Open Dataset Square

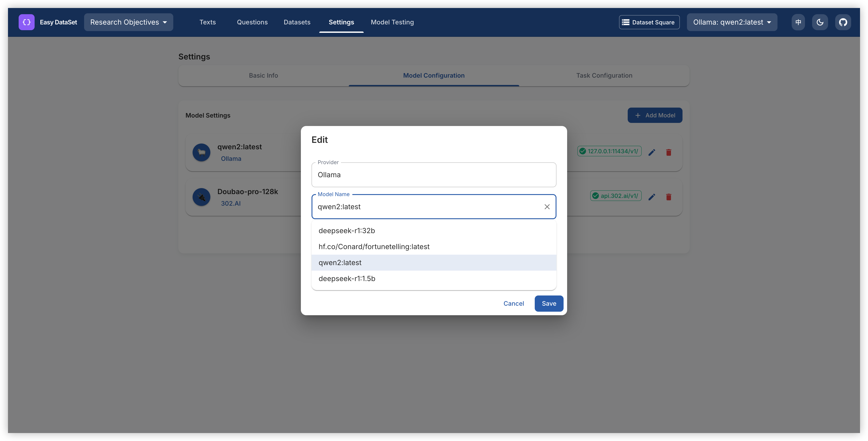(x=649, y=22)
